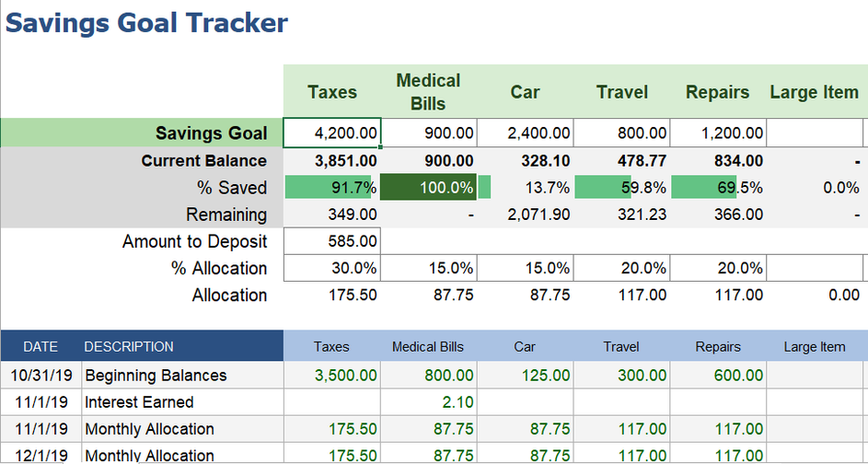This screenshot has width=868, height=464.
Task: Select the Travel savings goal 800.00 cell
Action: tap(621, 133)
